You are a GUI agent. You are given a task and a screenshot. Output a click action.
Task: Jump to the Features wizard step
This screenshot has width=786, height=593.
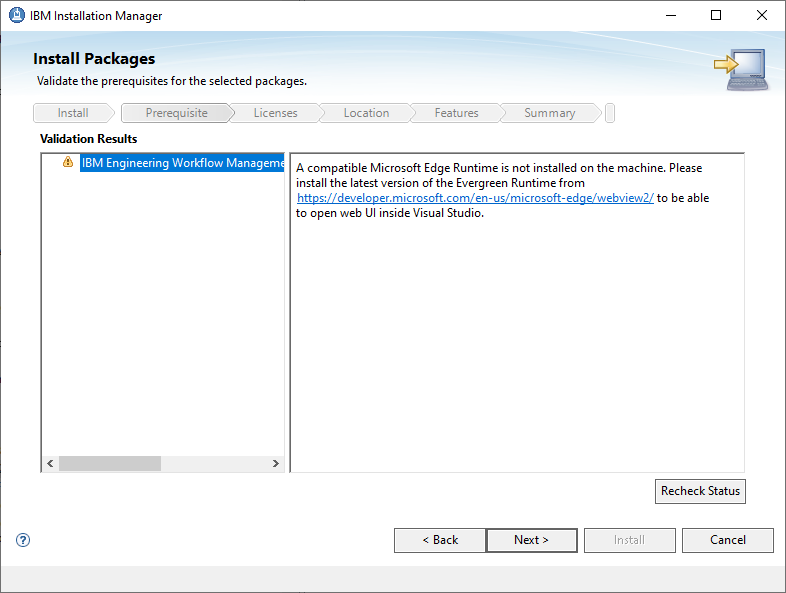point(456,113)
